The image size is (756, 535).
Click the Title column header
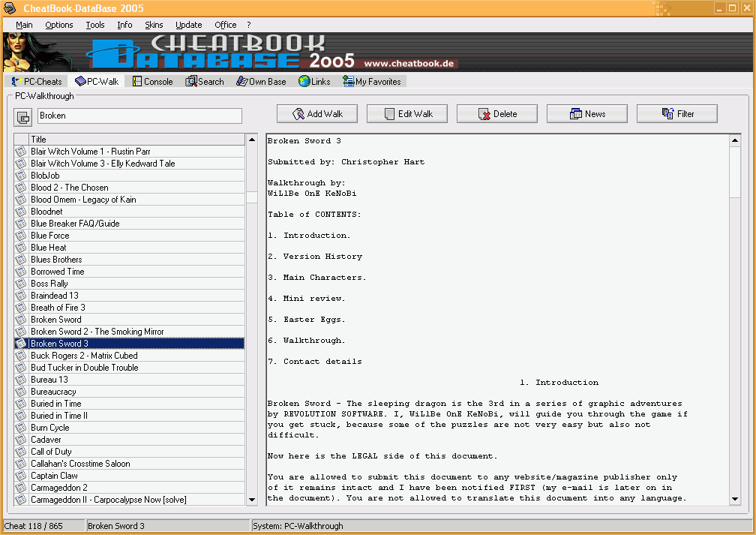(136, 140)
